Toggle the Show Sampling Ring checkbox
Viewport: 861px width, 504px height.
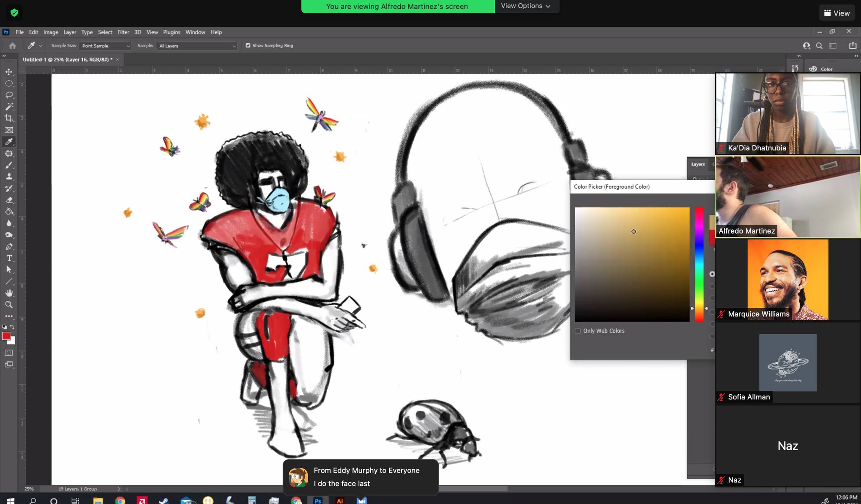click(x=248, y=45)
